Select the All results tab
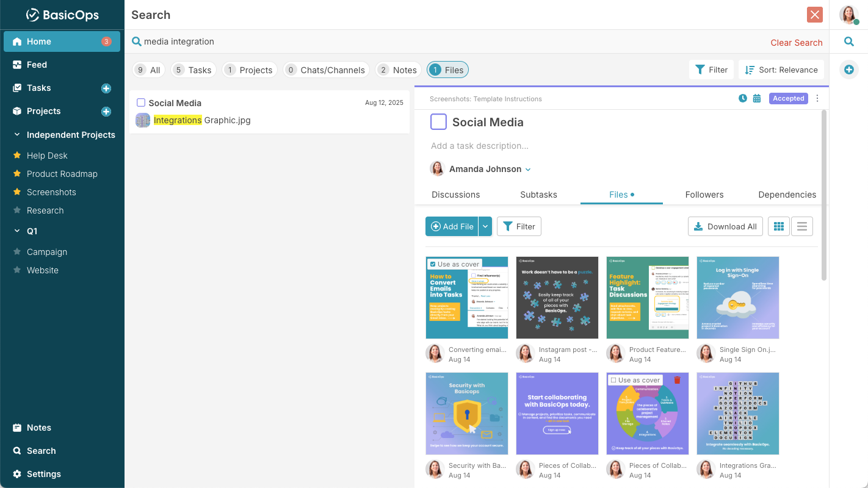This screenshot has width=868, height=488. pos(149,70)
